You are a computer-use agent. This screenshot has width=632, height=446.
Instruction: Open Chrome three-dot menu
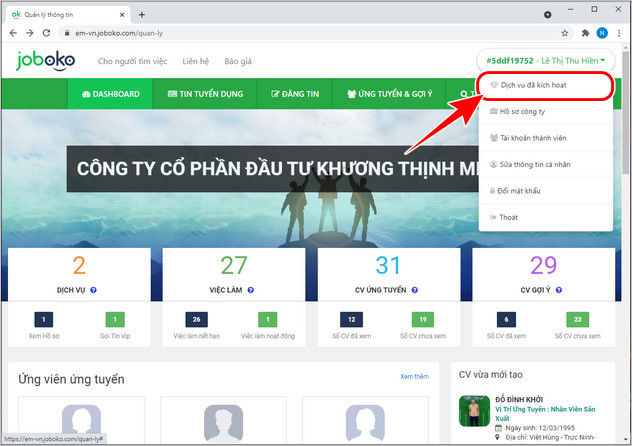619,33
